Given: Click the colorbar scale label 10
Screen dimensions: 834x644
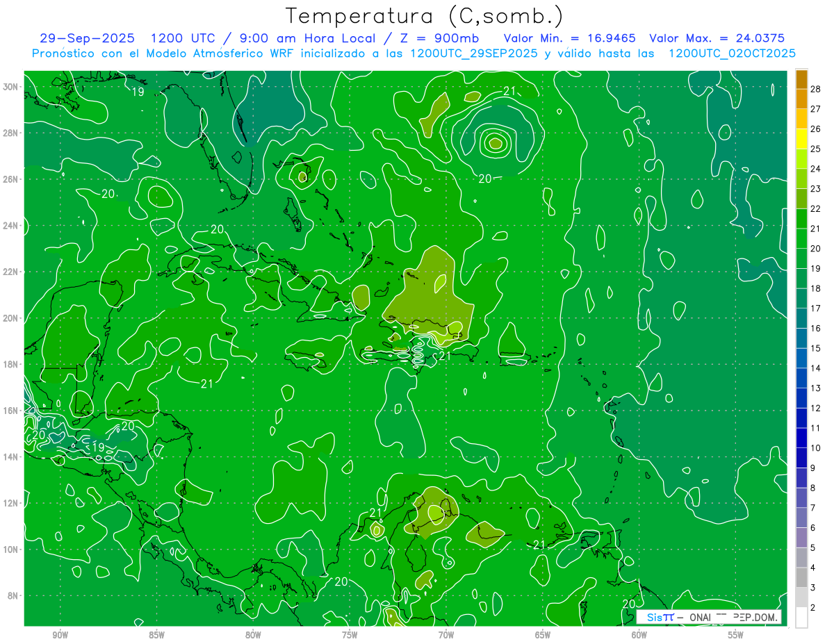Looking at the screenshot, I should [816, 448].
